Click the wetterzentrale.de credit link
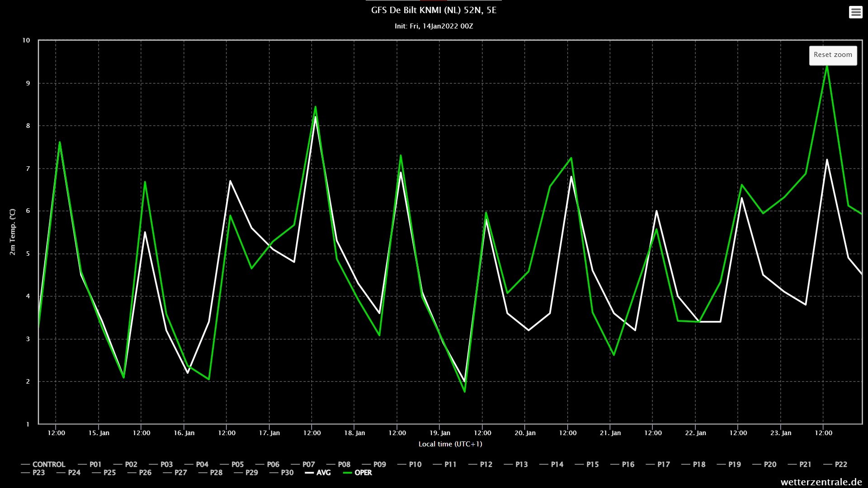This screenshot has width=868, height=488. pyautogui.click(x=821, y=482)
